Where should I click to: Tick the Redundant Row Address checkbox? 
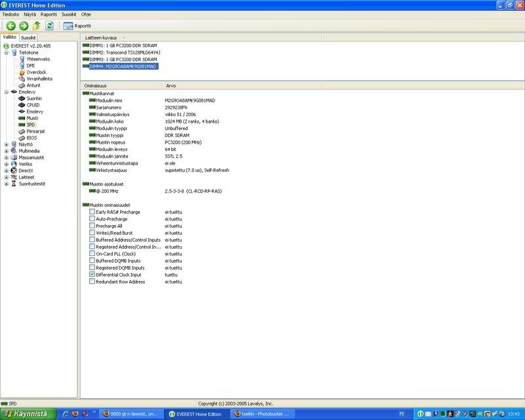pos(92,282)
